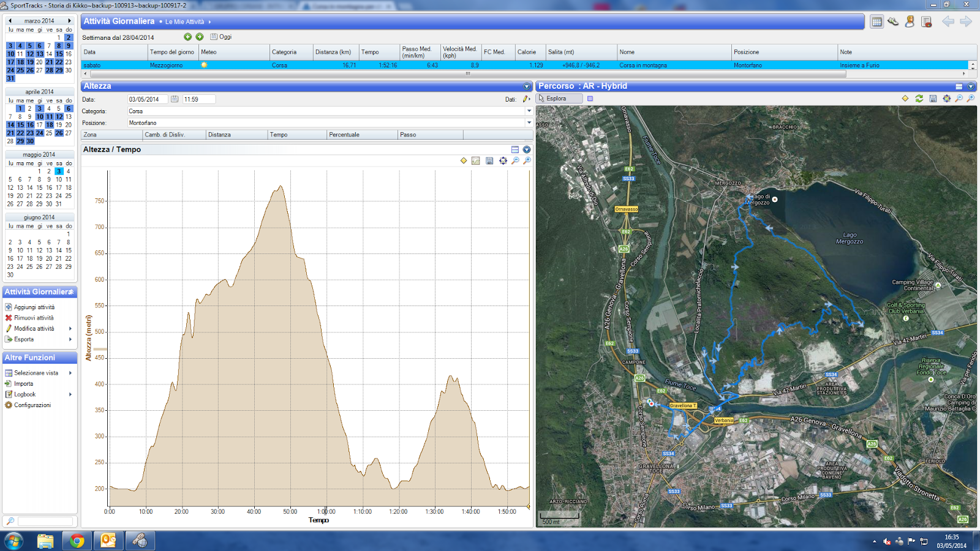
Task: Center the route on the map
Action: [x=947, y=99]
